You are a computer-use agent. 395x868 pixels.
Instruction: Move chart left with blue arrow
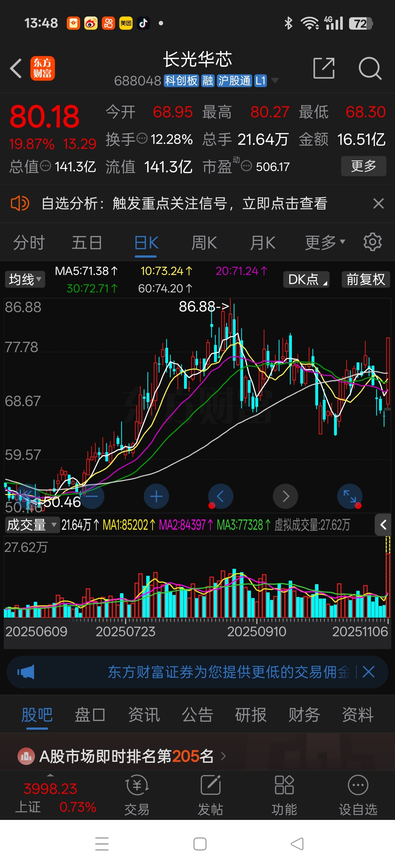coord(221,496)
